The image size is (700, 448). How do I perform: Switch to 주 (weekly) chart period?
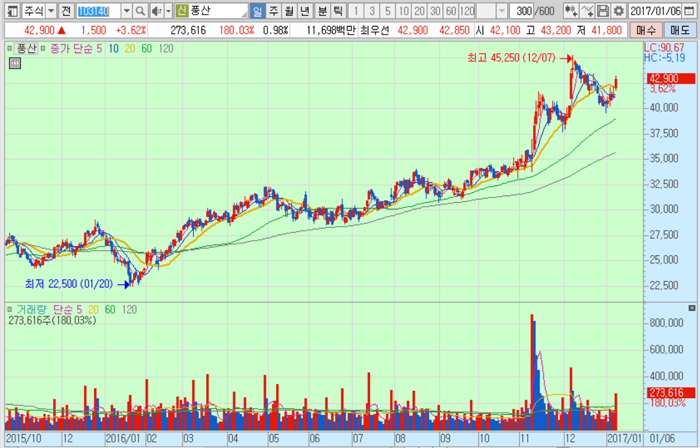tap(273, 10)
